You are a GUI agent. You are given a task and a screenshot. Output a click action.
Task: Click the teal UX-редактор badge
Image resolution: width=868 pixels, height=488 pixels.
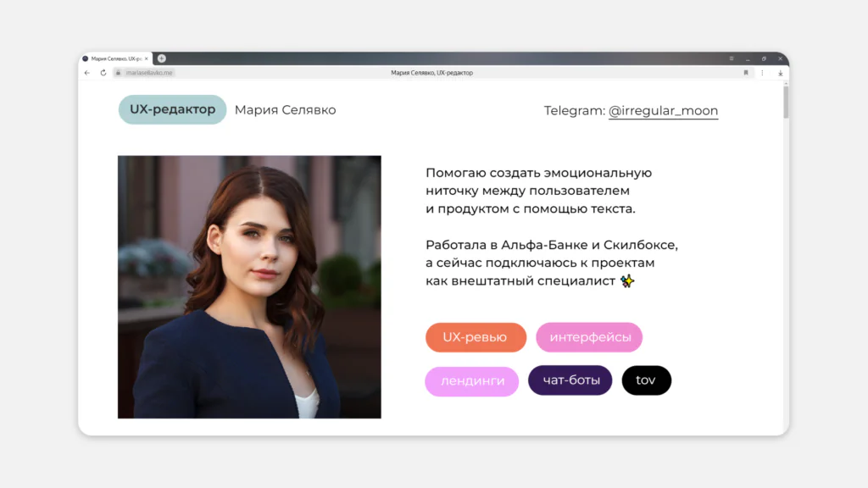tap(172, 110)
